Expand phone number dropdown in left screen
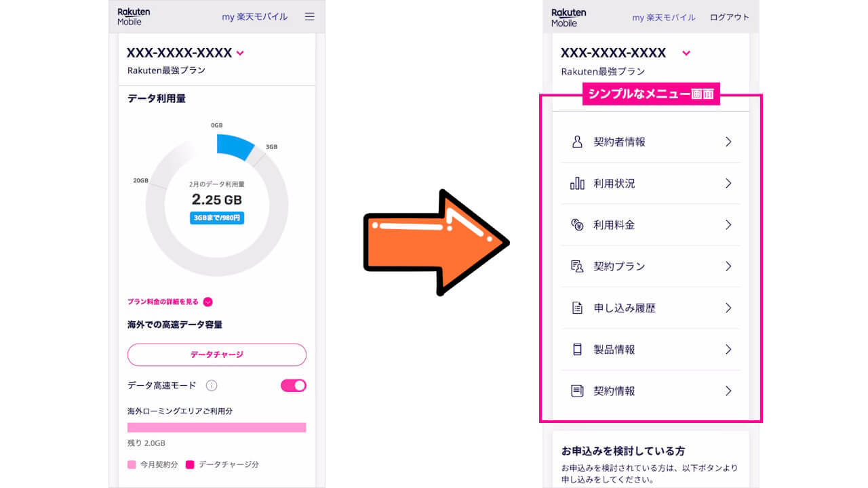Screen dimensions: 868x488 pos(240,53)
